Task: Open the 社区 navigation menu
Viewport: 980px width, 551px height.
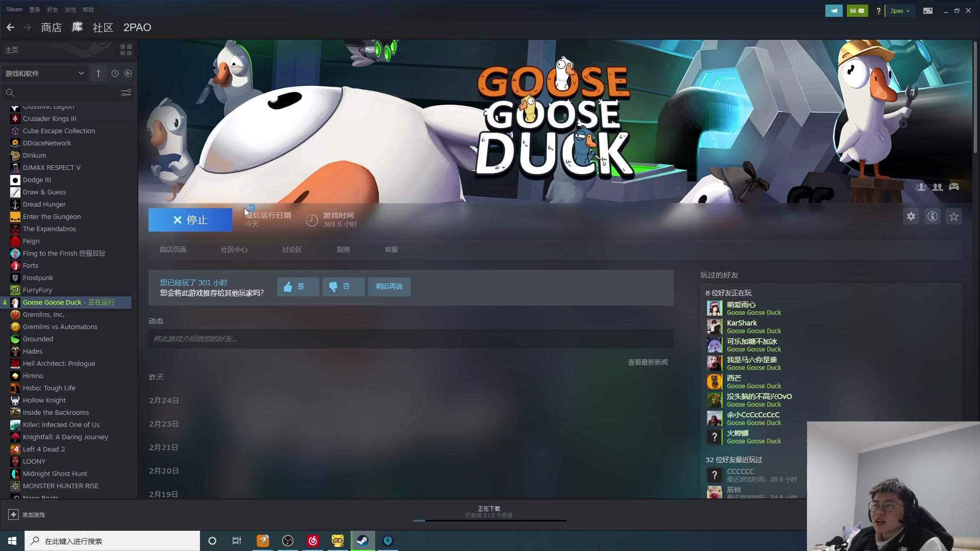Action: [103, 28]
